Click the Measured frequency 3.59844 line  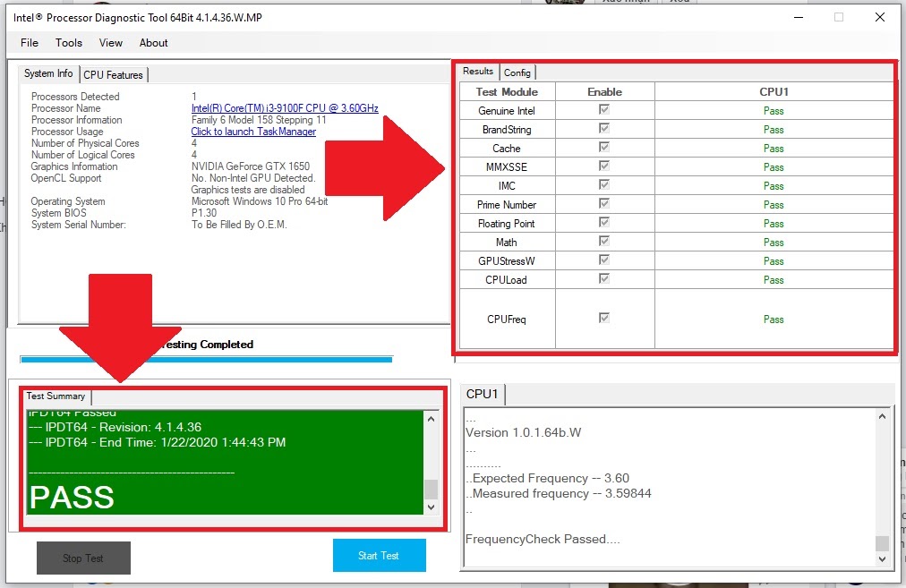tap(558, 493)
